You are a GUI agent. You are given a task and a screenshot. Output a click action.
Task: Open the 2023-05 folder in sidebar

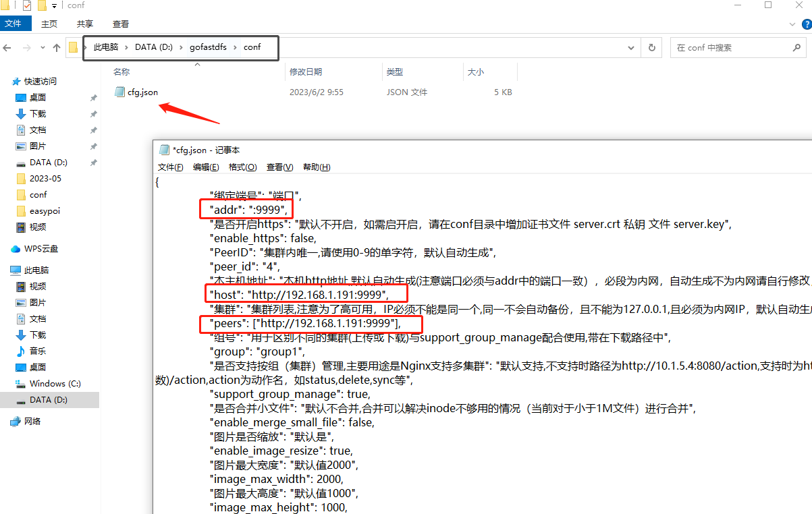coord(45,179)
